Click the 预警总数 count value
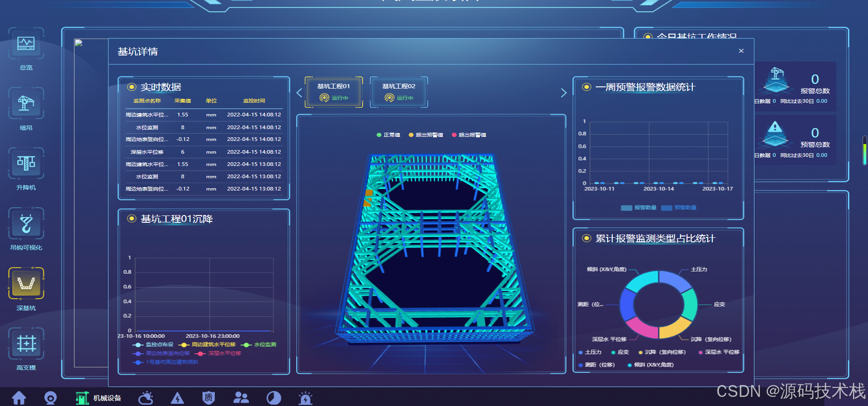The image size is (868, 406). coord(815,133)
